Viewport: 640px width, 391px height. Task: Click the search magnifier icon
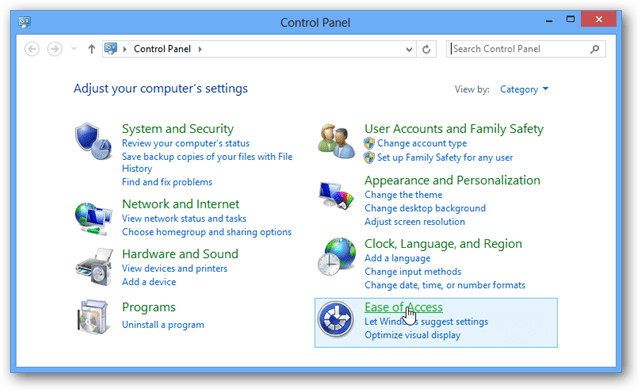click(x=595, y=49)
